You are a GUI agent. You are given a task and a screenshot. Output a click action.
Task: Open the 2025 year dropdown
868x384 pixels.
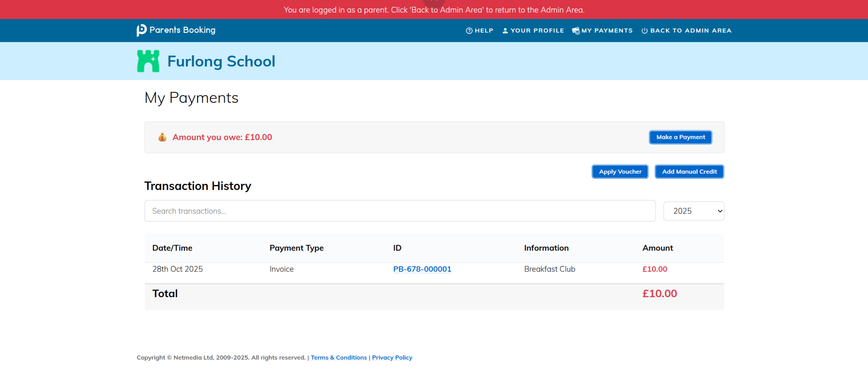coord(694,211)
